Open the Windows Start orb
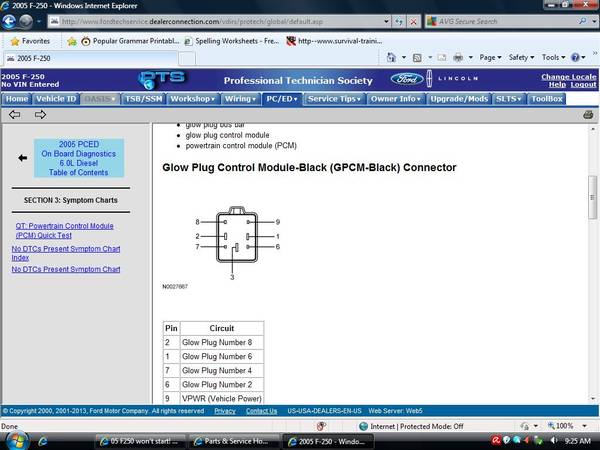The image size is (600, 450). 16,441
